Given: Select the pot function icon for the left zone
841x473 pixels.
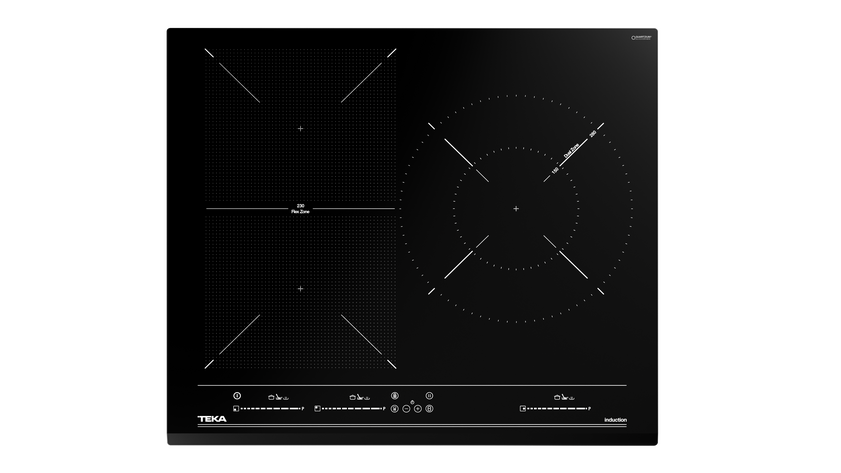Looking at the screenshot, I should point(271,397).
